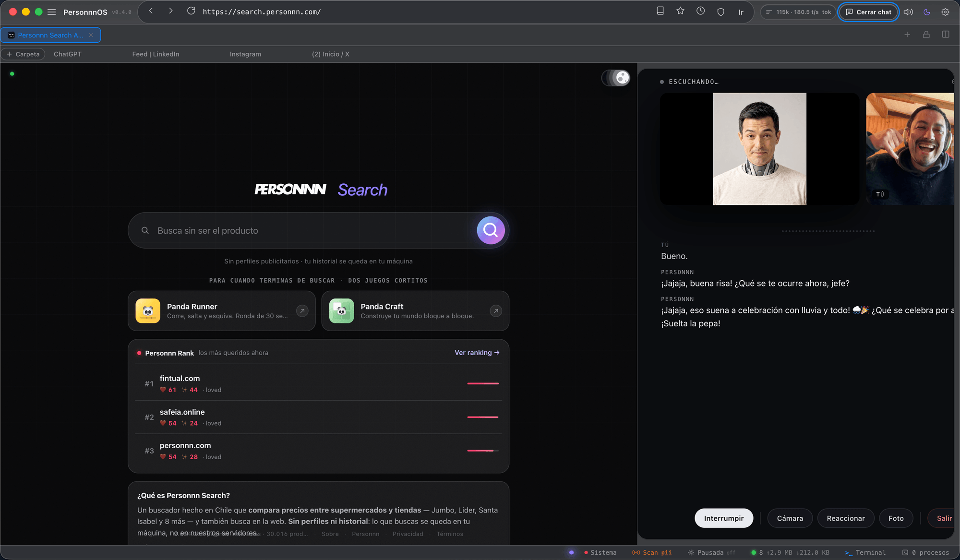Toggle split view icon
960x560 pixels.
click(x=946, y=35)
